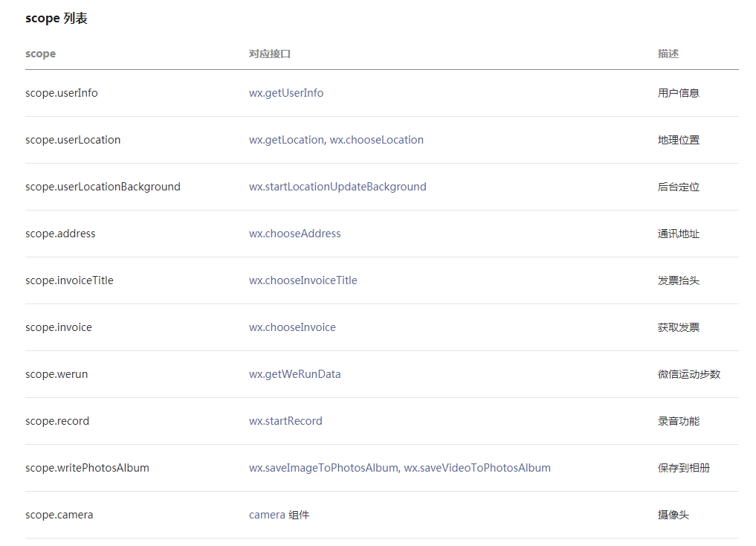Follow the wx.getWeRunData link
Viewport: 756px width, 546px height.
295,374
